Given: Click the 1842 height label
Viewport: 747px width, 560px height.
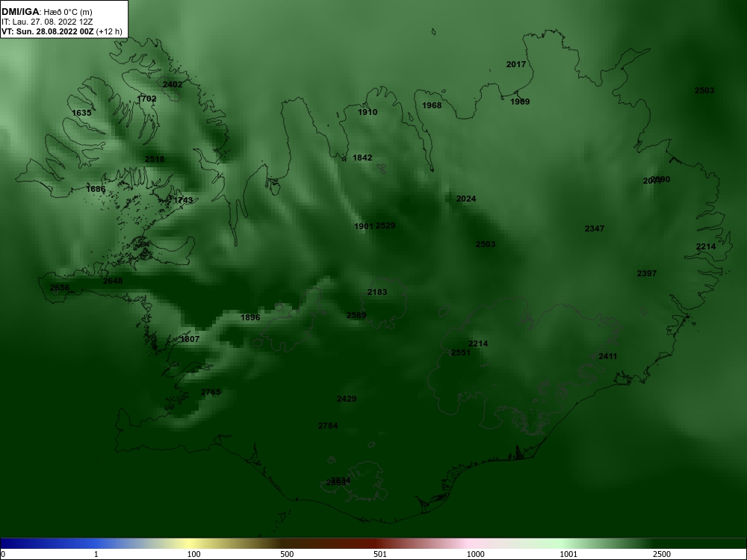Looking at the screenshot, I should click(362, 158).
